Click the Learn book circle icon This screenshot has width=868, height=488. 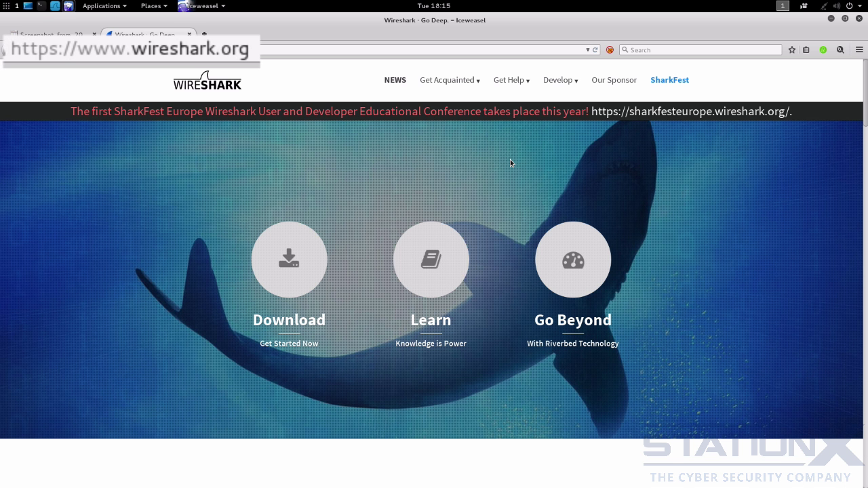pyautogui.click(x=431, y=260)
